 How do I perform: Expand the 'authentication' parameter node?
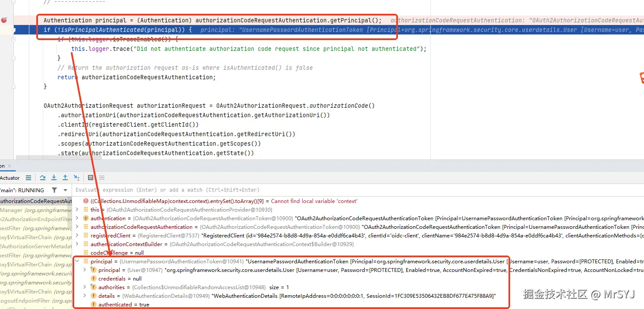77,218
